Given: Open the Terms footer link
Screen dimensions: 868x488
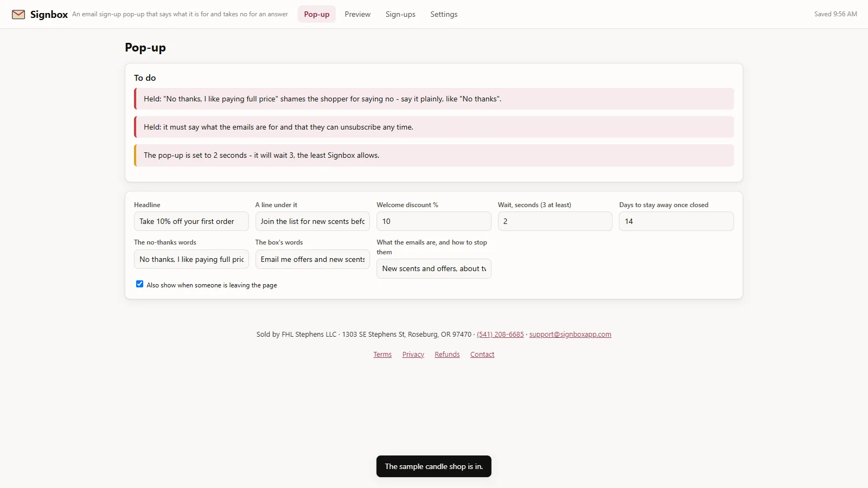Looking at the screenshot, I should [x=382, y=355].
